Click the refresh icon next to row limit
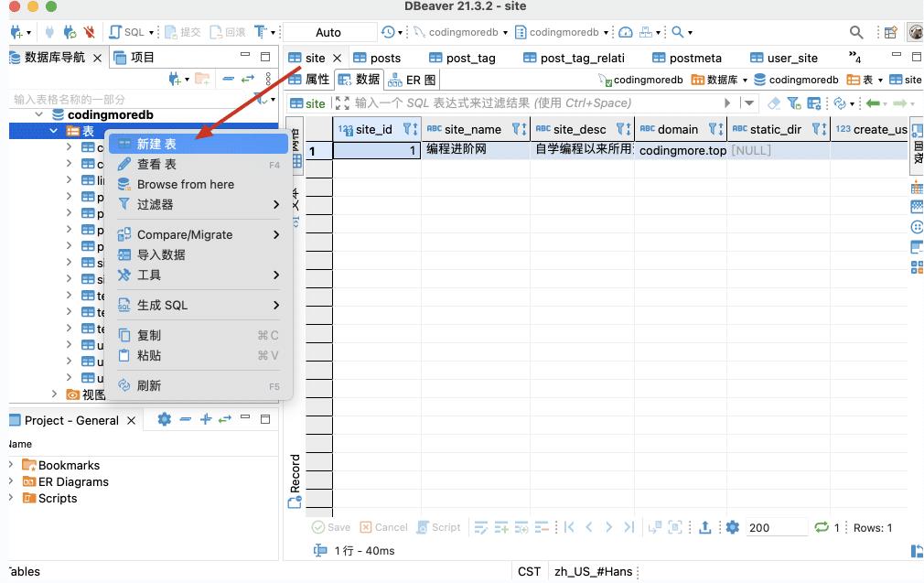This screenshot has height=583, width=924. click(x=821, y=527)
